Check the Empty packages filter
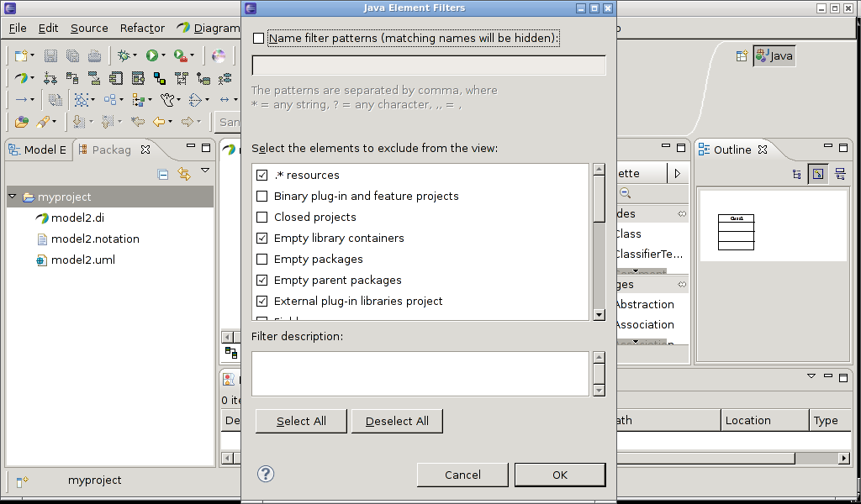This screenshot has height=504, width=861. pyautogui.click(x=262, y=259)
